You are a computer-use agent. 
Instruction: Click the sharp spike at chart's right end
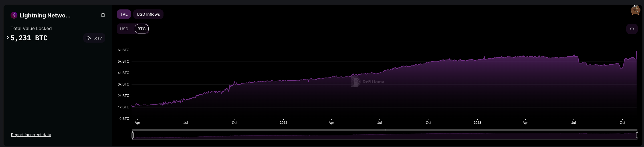(636, 52)
